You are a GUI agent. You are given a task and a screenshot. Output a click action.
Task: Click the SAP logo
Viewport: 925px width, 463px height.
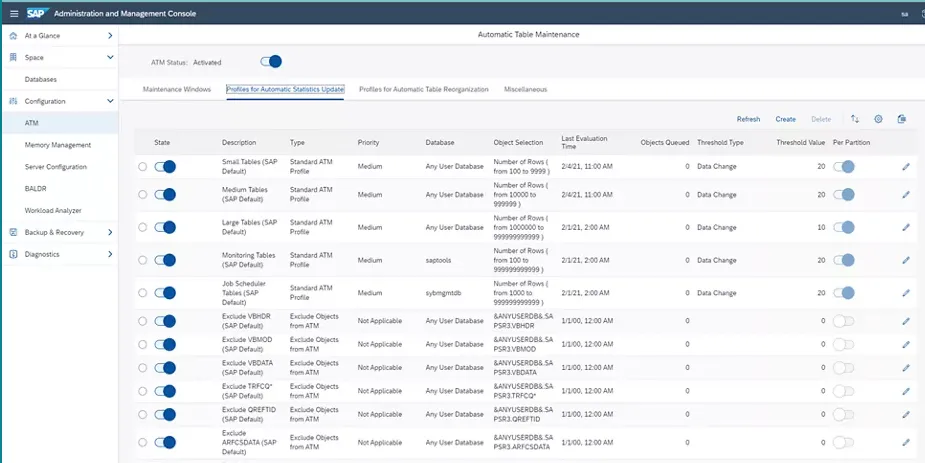click(x=37, y=14)
